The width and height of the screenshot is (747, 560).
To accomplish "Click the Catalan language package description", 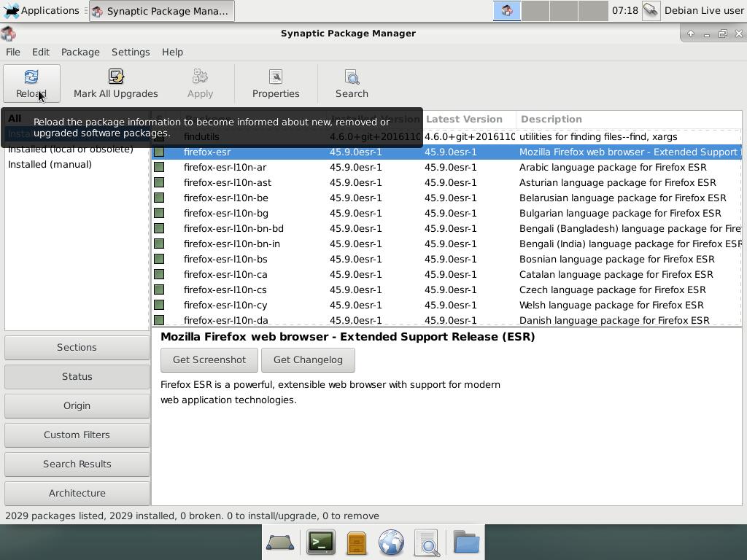I will 616,275.
